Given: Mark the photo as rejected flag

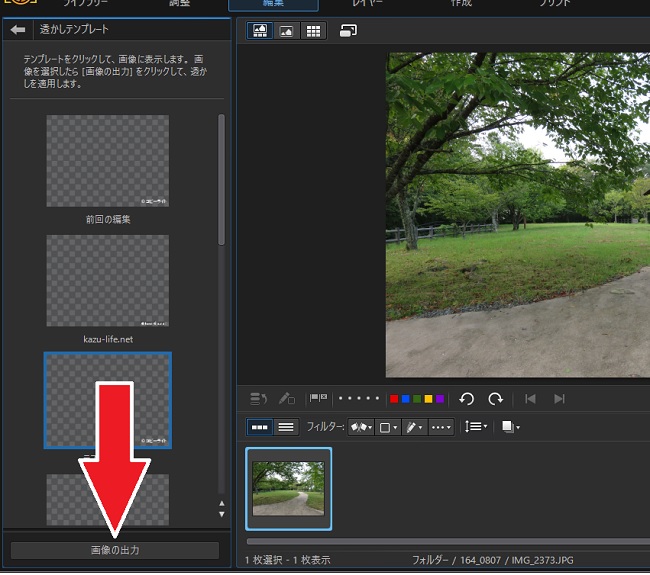Looking at the screenshot, I should [323, 397].
